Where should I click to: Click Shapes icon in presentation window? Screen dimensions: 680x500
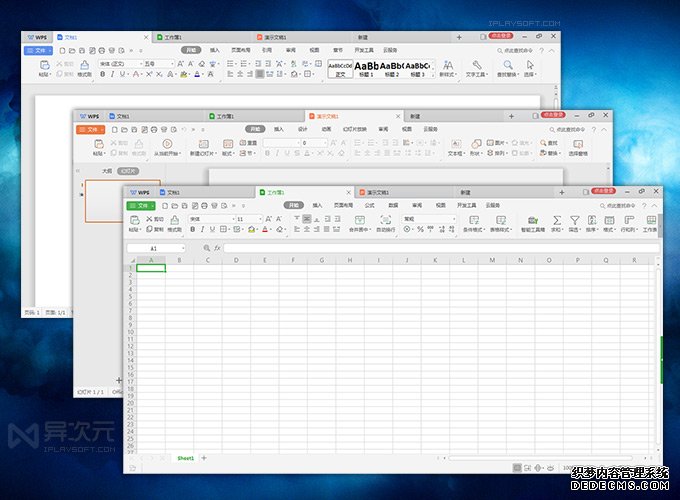(x=476, y=144)
